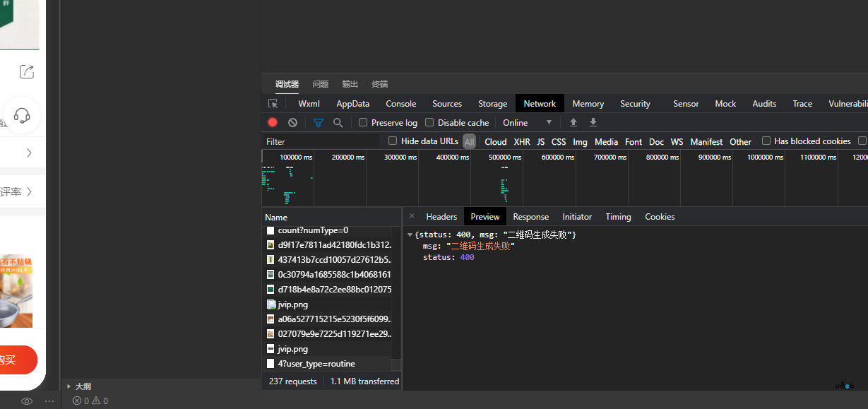Show only JS requests
The width and height of the screenshot is (868, 409).
point(541,142)
